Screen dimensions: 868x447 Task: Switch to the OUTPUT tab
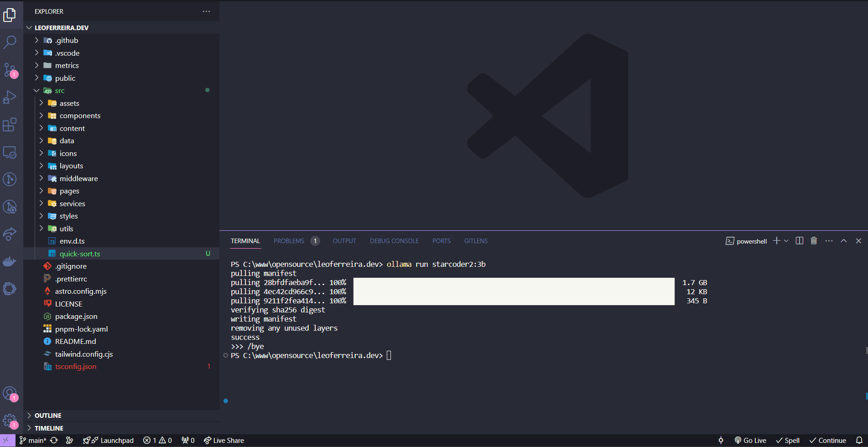[x=344, y=241]
